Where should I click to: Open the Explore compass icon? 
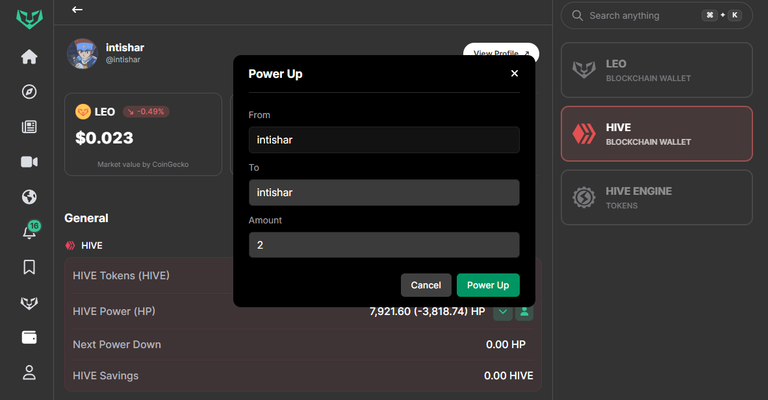[x=29, y=92]
